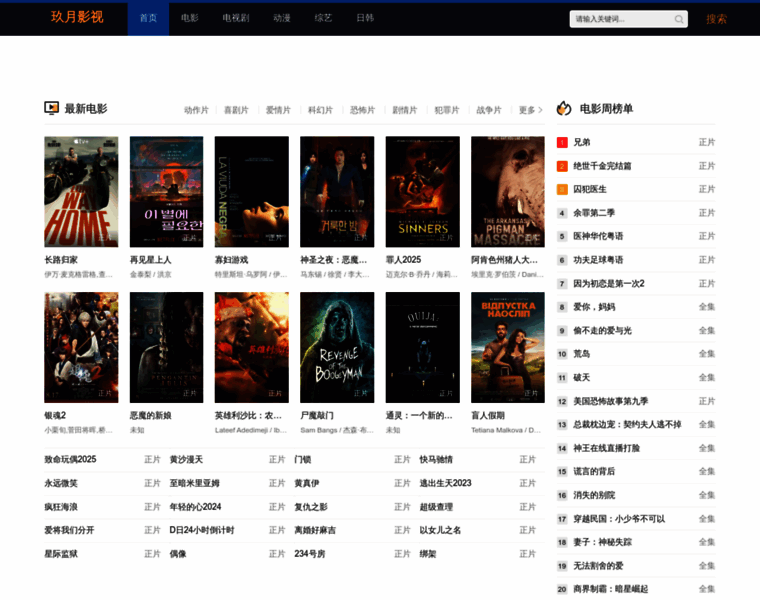
Task: Open 再见星上人 movie poster
Action: [x=166, y=192]
